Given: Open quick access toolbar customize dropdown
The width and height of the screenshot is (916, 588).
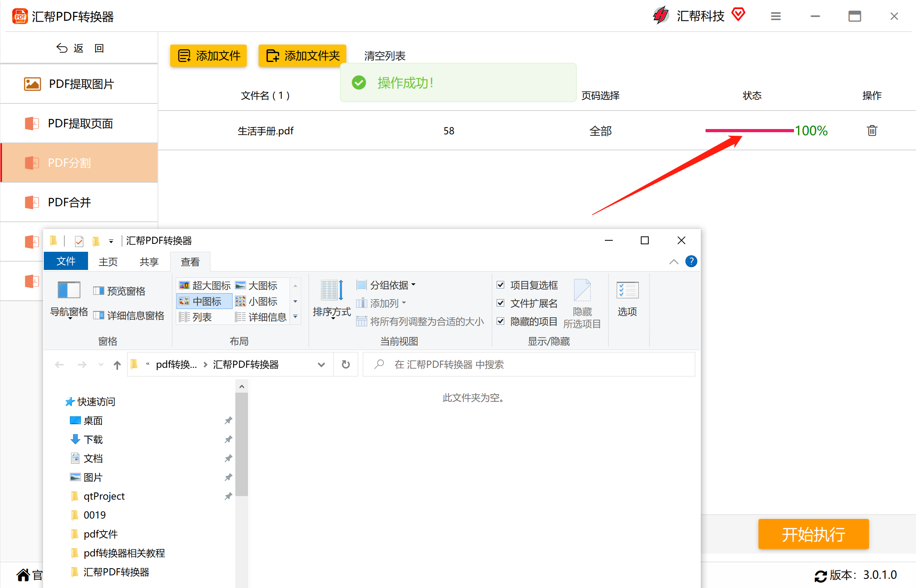Looking at the screenshot, I should pos(111,241).
